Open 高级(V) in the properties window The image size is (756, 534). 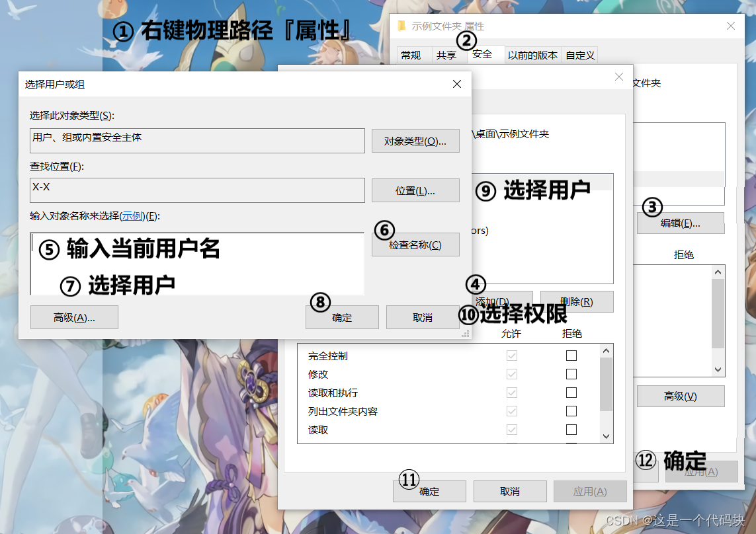[681, 396]
